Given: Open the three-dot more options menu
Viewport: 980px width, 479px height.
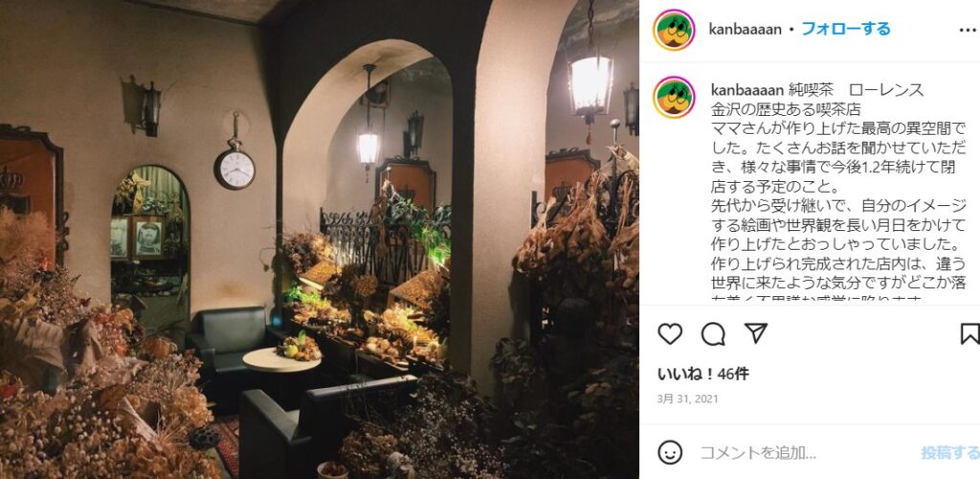Looking at the screenshot, I should (968, 30).
